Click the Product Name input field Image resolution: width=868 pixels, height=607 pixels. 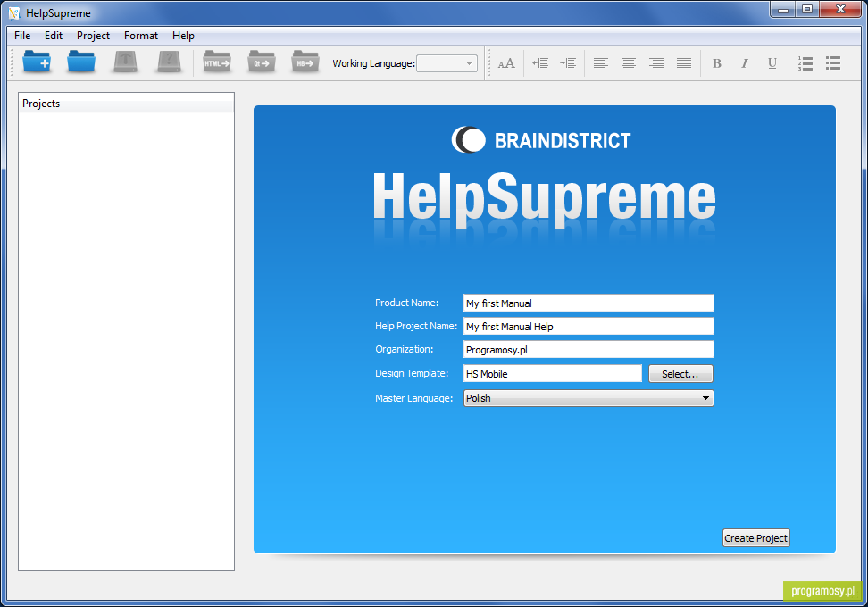coord(588,303)
